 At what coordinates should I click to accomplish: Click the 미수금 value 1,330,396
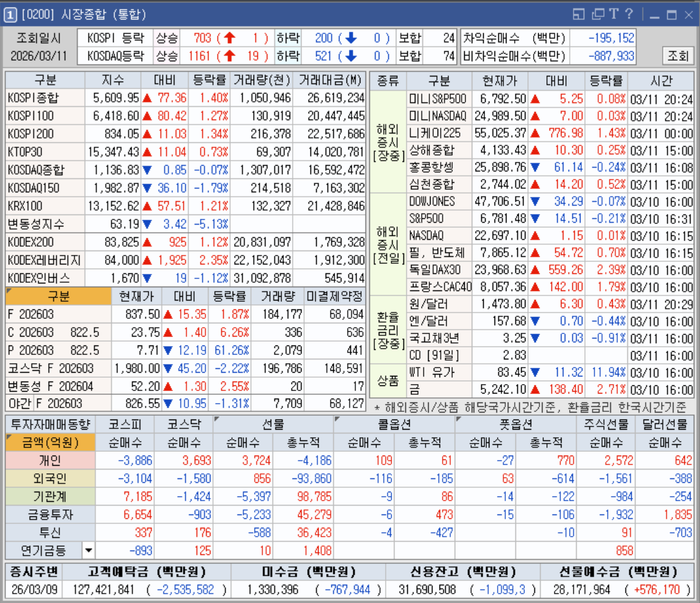[273, 590]
